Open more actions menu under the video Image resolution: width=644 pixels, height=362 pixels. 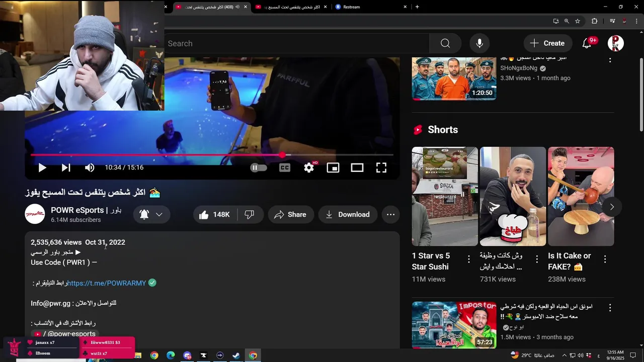click(391, 215)
